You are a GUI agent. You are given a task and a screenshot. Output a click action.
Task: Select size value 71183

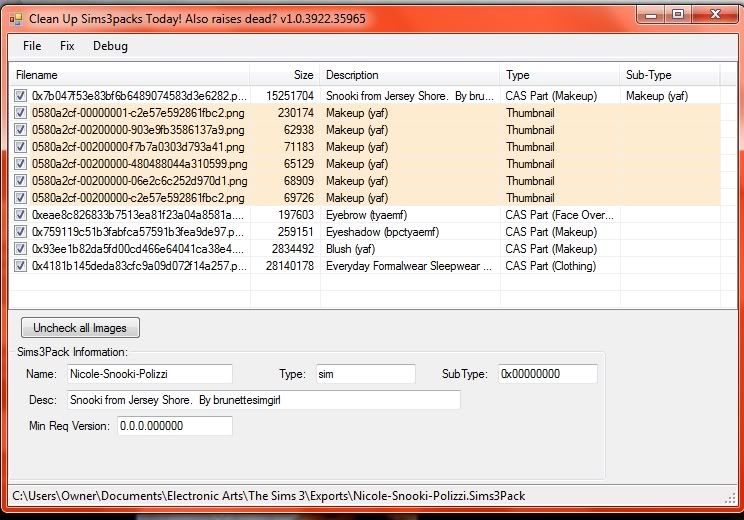tap(299, 147)
